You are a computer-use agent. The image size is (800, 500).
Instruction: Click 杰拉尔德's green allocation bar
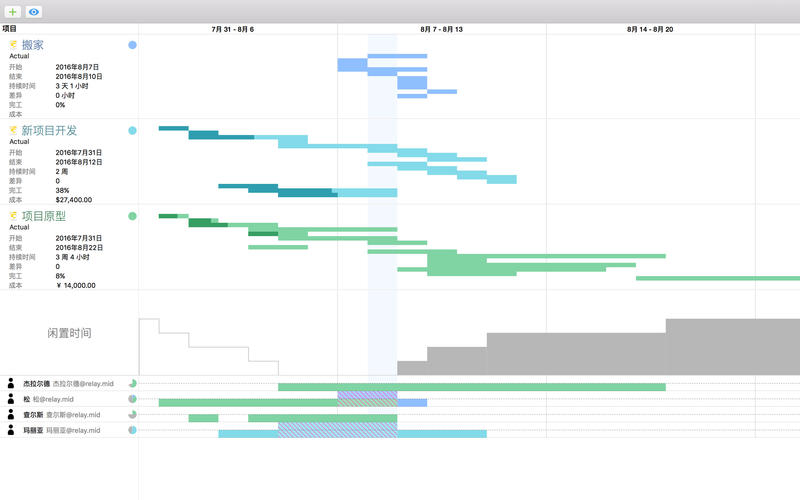(471, 387)
